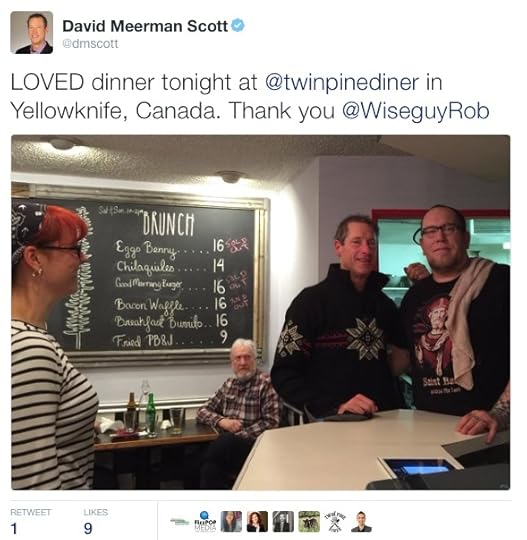
Task: Click the blue verified badge
Action: (x=238, y=25)
